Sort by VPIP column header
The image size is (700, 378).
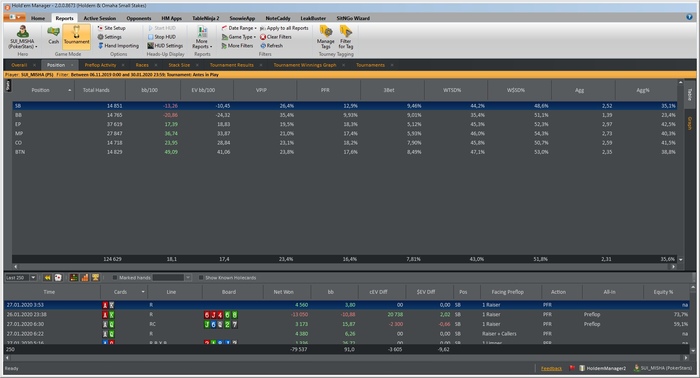261,90
